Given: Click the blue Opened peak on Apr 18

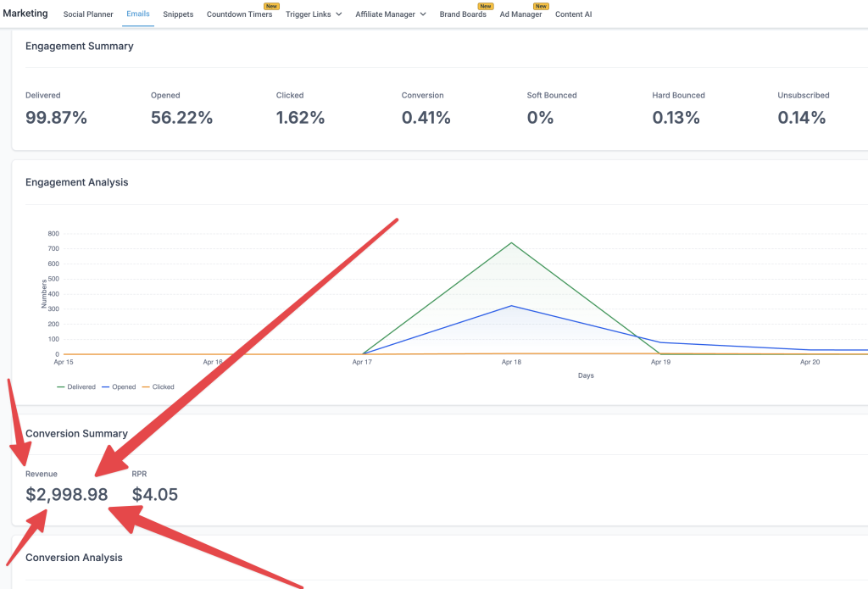Looking at the screenshot, I should (x=511, y=306).
